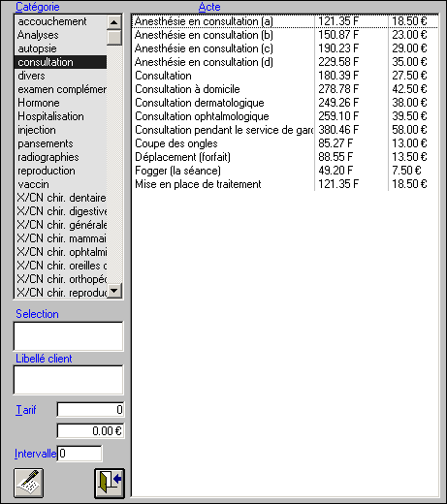Click the Acte header label
This screenshot has height=504, width=447.
click(x=209, y=7)
